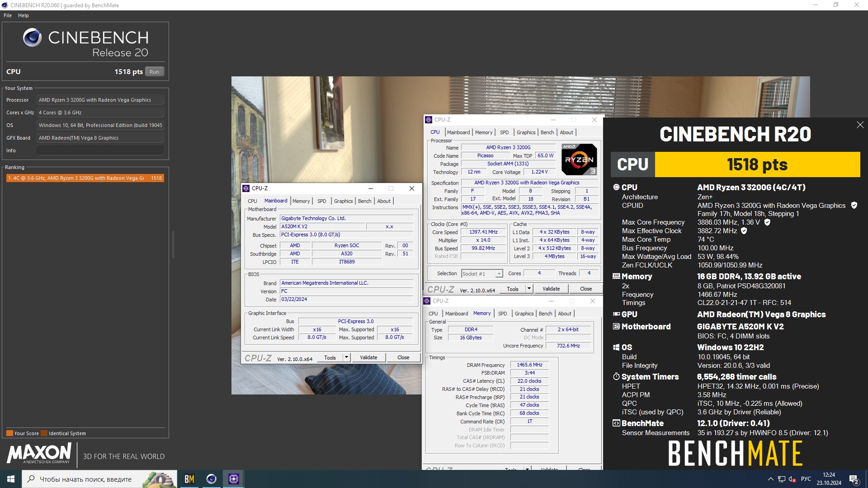This screenshot has height=488, width=868.
Task: Click the РУС language indicator
Action: [806, 479]
